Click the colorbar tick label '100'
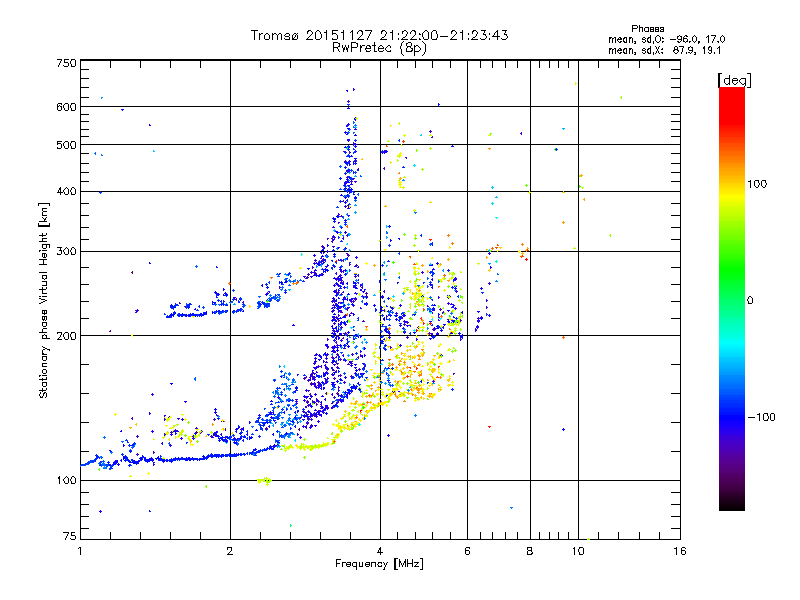The image size is (800, 600). (x=757, y=184)
